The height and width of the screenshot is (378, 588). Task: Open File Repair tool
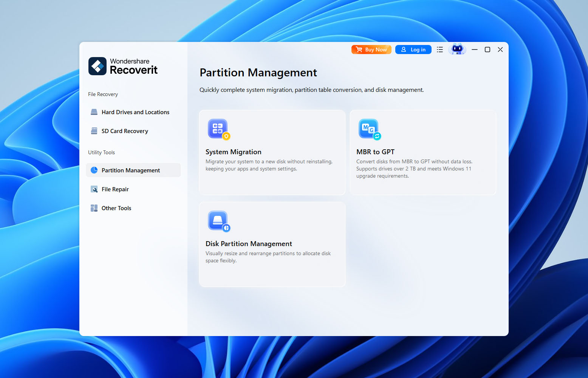pos(133,189)
